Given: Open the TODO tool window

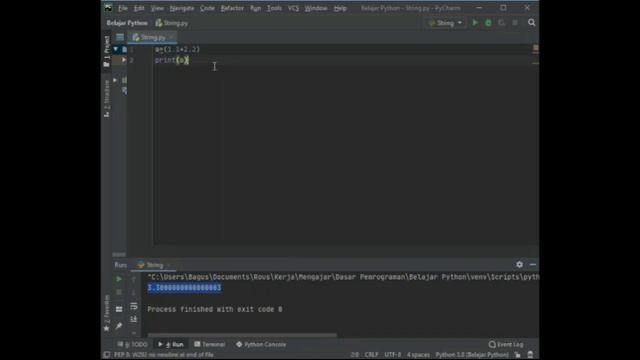Looking at the screenshot, I should 132,344.
